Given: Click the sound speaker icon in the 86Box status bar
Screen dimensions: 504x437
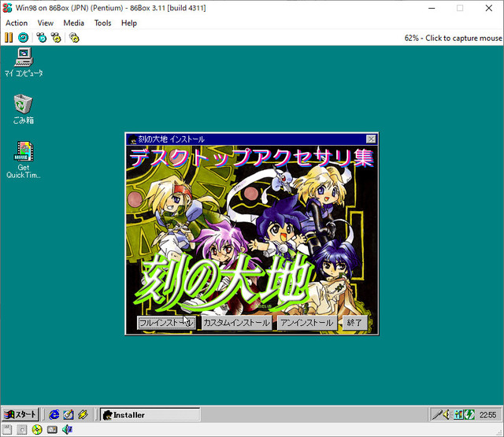Looking at the screenshot, I should coord(67,430).
